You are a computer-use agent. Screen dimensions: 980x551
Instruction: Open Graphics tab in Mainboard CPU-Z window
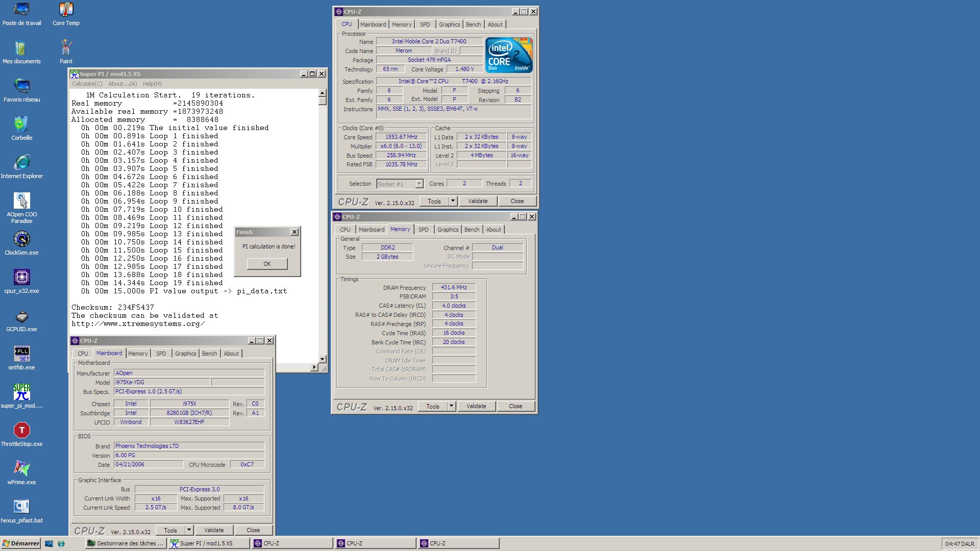[x=186, y=354]
